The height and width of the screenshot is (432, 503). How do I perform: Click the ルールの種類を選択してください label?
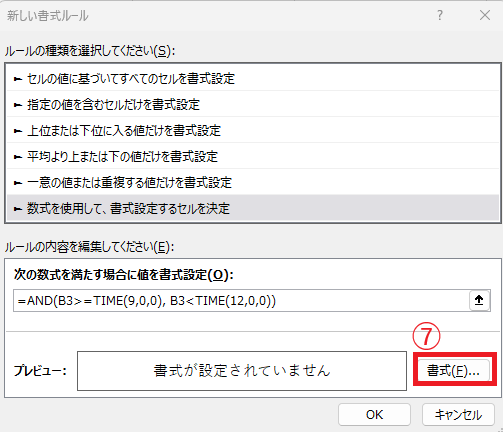[90, 51]
